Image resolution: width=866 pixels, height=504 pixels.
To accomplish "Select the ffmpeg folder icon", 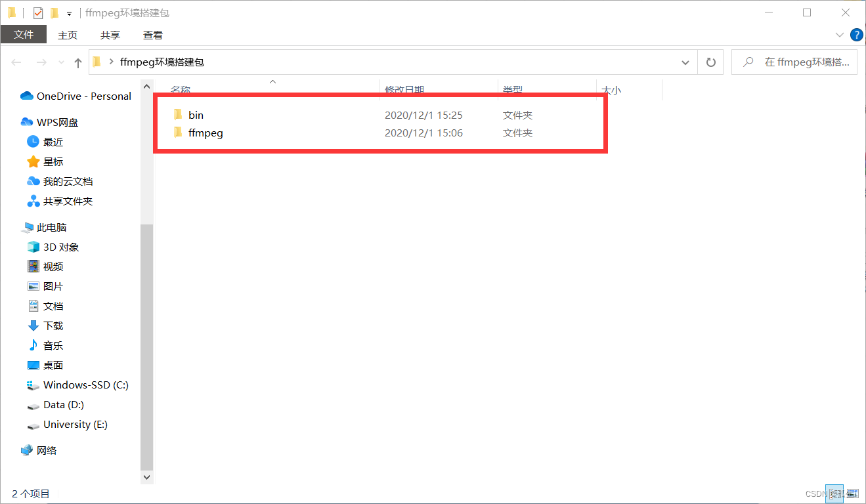I will (177, 133).
